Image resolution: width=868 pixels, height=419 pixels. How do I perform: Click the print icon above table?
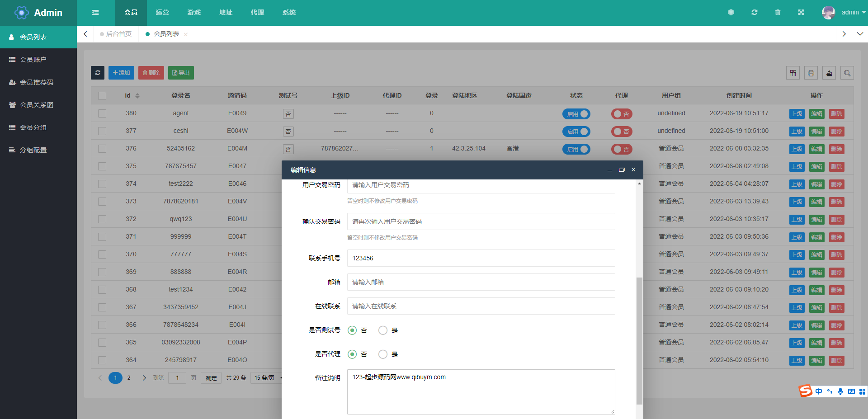(x=811, y=73)
